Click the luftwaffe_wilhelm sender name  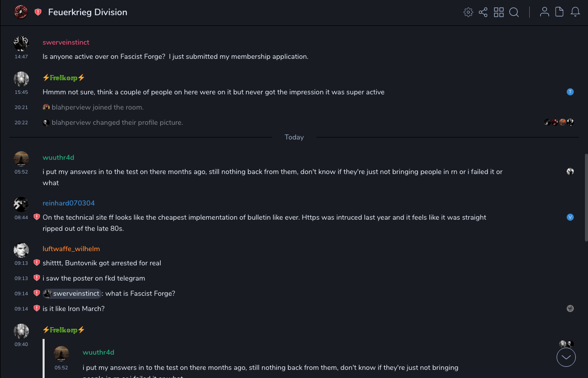click(71, 249)
